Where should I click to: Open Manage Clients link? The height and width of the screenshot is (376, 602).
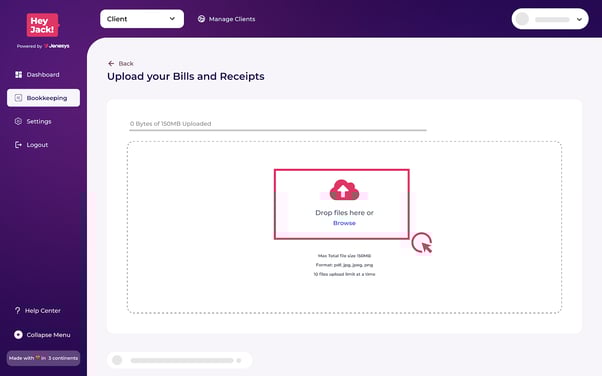coord(232,19)
